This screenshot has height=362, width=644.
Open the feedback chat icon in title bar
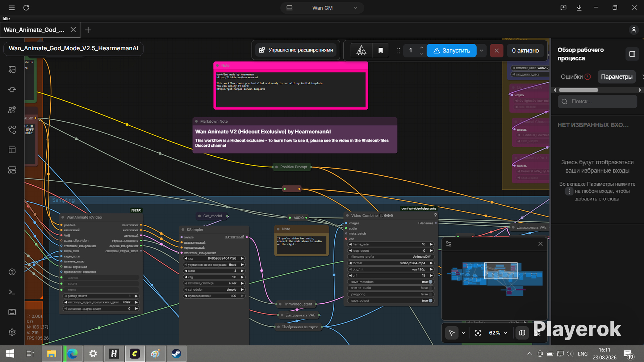point(563,8)
